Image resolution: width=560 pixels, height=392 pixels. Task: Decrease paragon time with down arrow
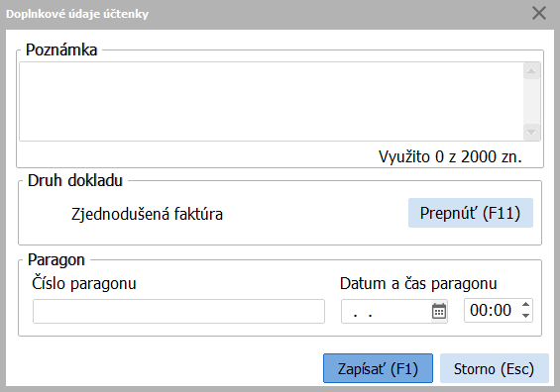[x=525, y=316]
